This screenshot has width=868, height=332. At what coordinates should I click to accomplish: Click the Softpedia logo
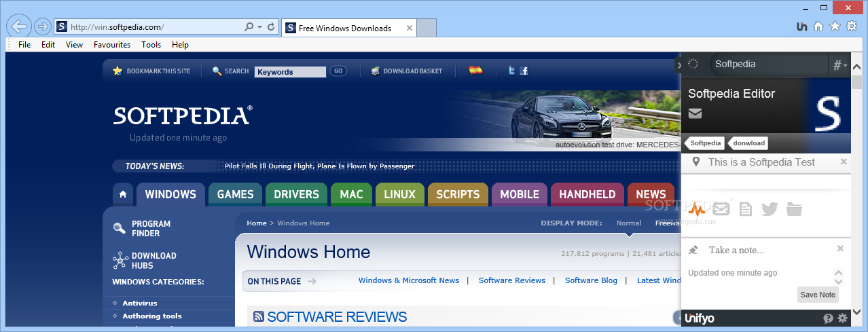coord(183,115)
